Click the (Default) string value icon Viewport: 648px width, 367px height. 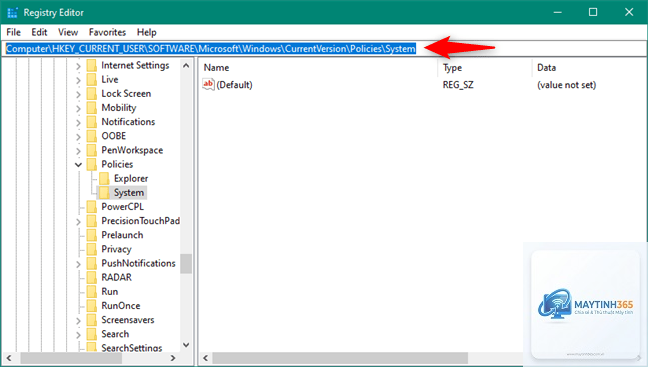point(208,84)
